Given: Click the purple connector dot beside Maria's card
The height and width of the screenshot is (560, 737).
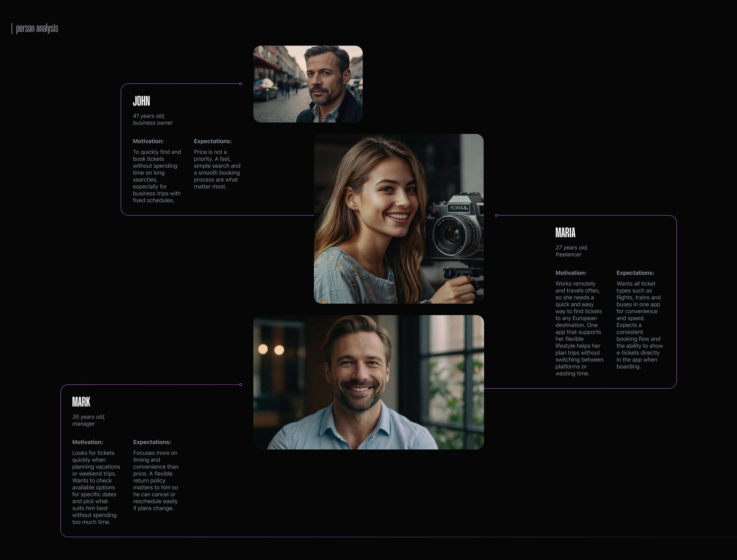Looking at the screenshot, I should pyautogui.click(x=496, y=215).
